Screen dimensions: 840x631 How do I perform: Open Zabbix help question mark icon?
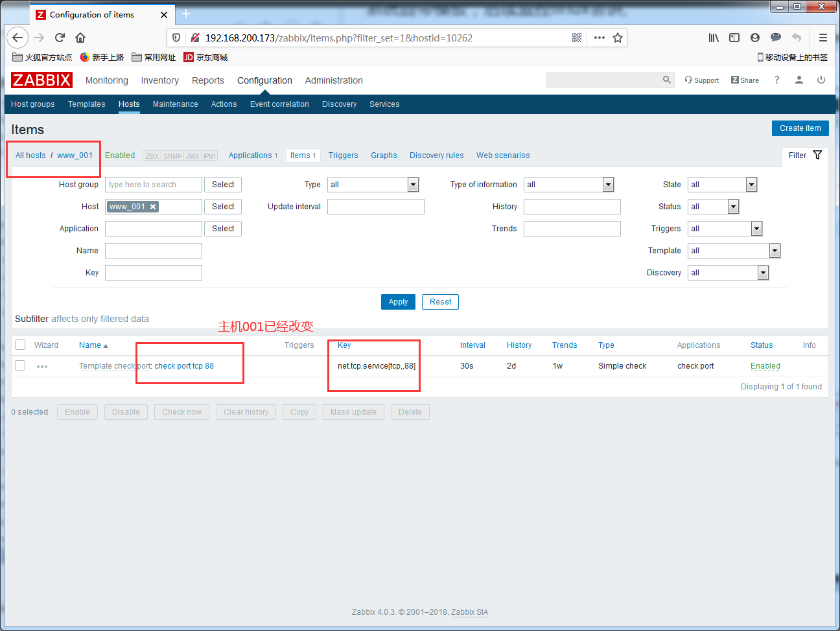pyautogui.click(x=776, y=80)
